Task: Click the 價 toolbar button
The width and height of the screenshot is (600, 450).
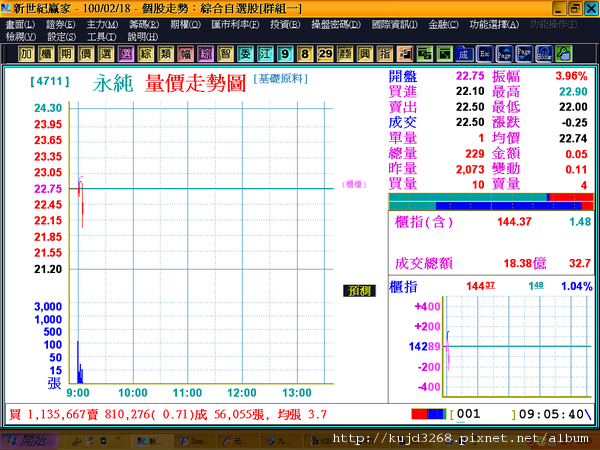Action: click(86, 54)
